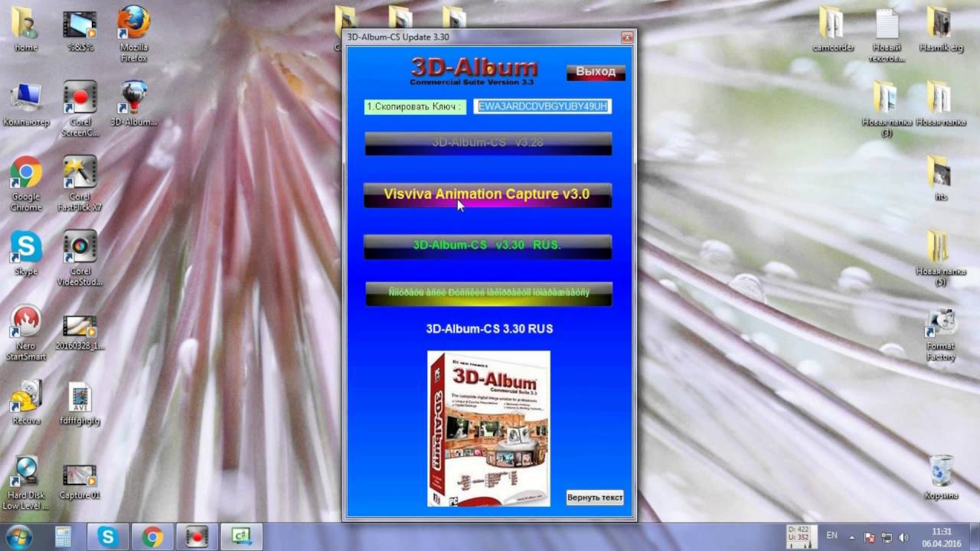
Task: Click the key field with EWA3ARDCDVBGYUBY49UH
Action: point(543,106)
